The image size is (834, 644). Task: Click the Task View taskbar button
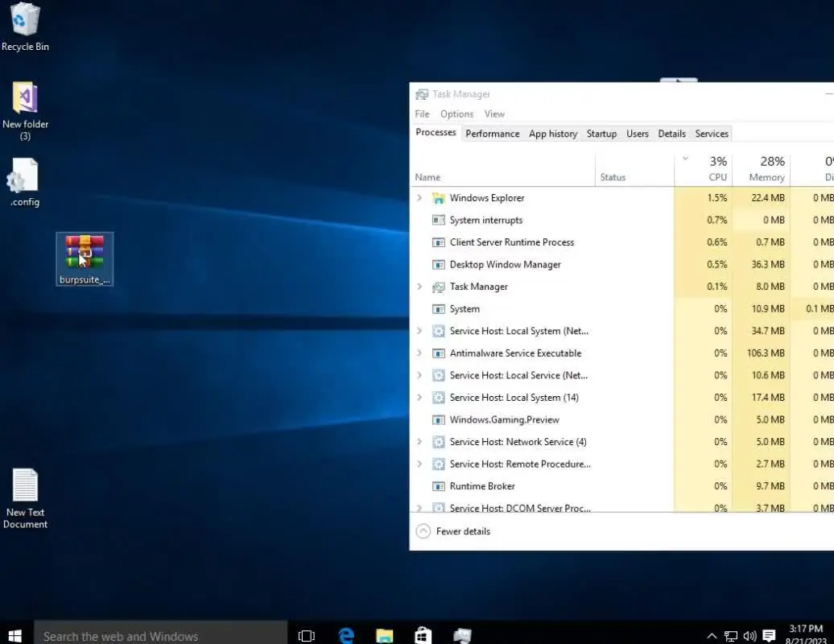point(307,635)
